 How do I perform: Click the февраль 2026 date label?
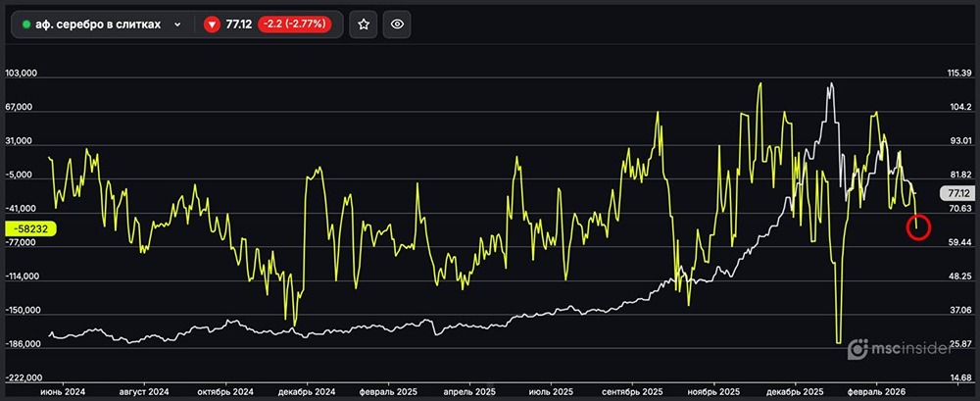point(876,392)
